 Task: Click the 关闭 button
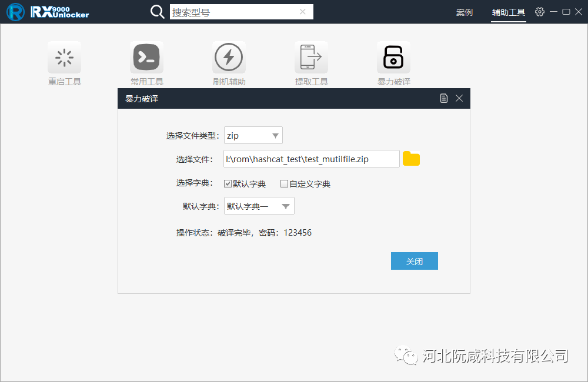[415, 261]
